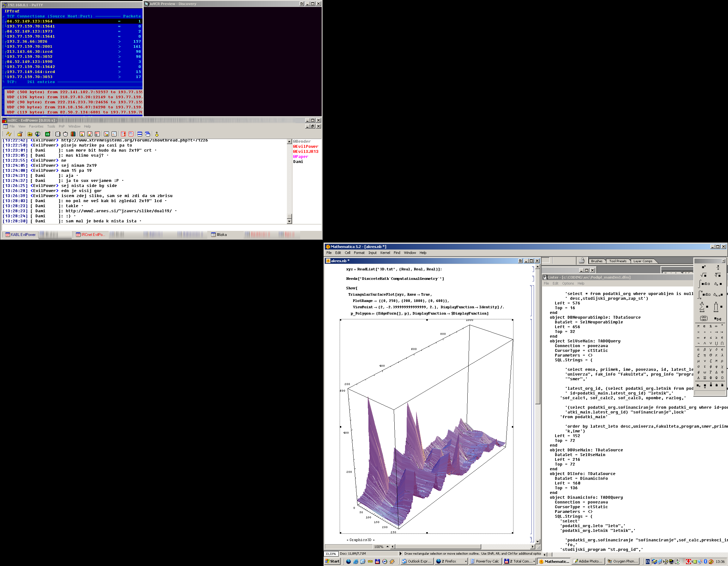Insert pi symbol from palette
The image size is (728, 566).
click(698, 326)
